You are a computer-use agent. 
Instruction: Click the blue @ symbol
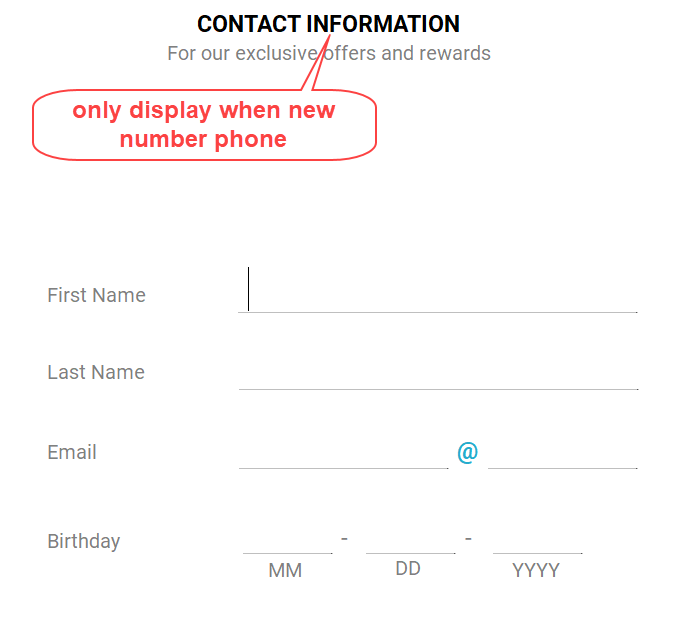click(468, 452)
